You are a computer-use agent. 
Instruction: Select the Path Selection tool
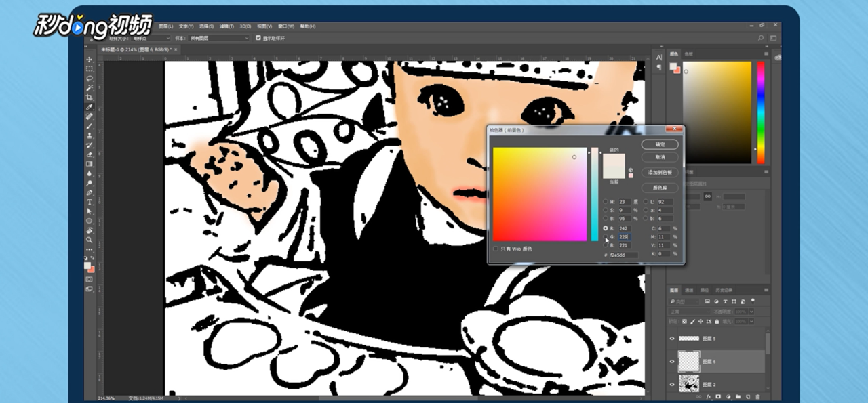click(89, 211)
